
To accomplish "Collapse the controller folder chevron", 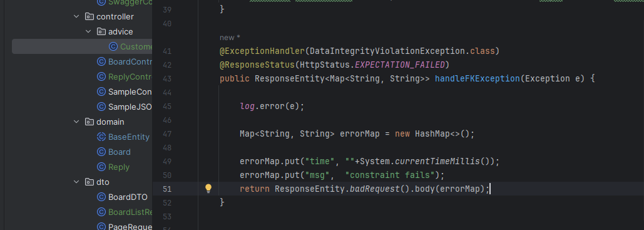I will point(76,16).
